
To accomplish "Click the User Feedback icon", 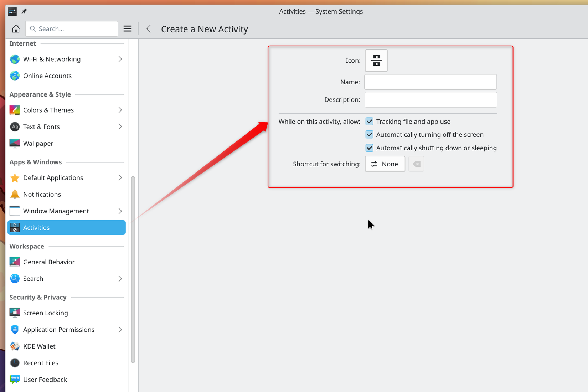I will 15,379.
